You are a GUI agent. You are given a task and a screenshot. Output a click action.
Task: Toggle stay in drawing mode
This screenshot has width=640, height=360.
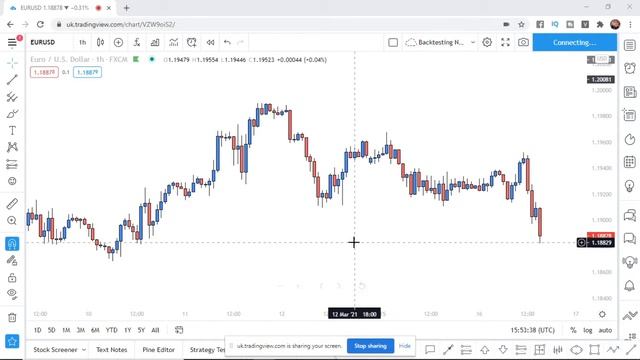12,260
